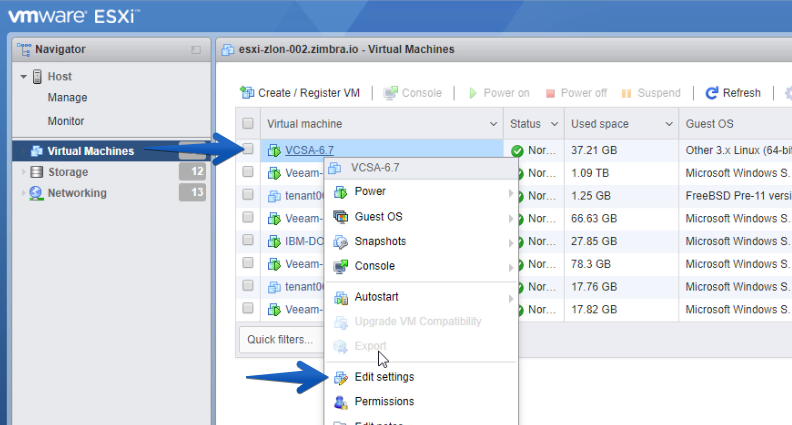Click the Edit settings pencil icon

[341, 377]
